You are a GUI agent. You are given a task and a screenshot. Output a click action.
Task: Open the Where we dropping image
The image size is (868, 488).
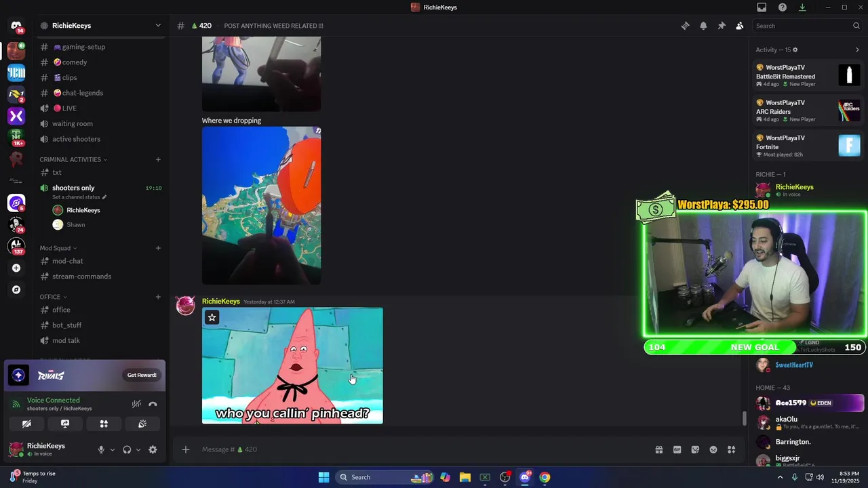pos(261,205)
